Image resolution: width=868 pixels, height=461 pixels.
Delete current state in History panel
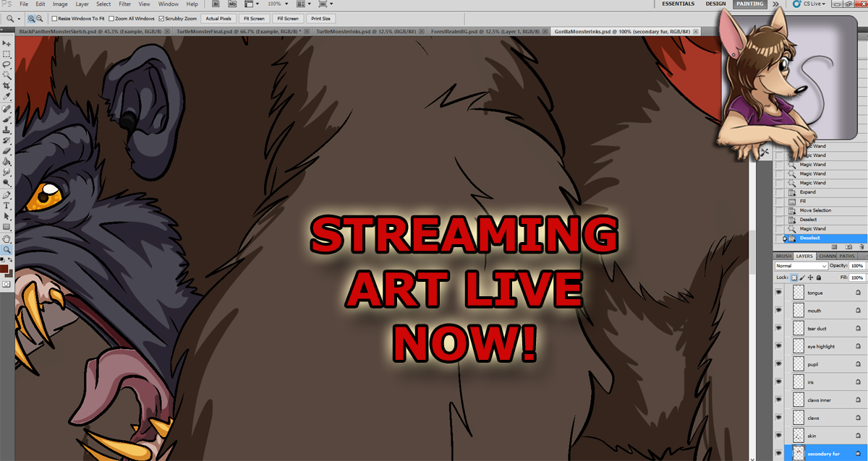[861, 246]
